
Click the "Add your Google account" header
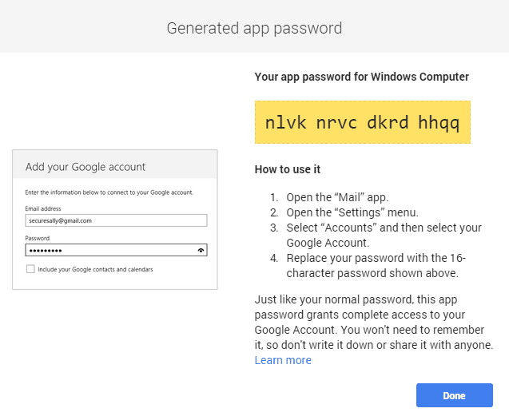(85, 167)
